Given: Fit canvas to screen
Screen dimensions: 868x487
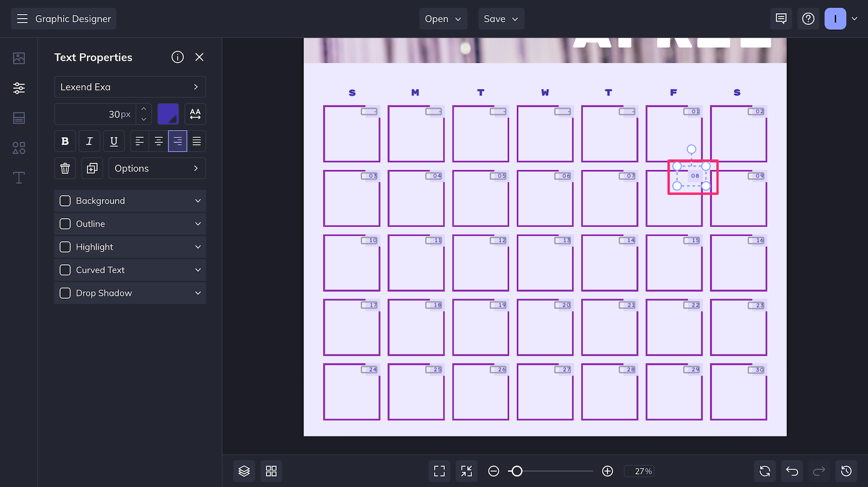Looking at the screenshot, I should coord(439,471).
